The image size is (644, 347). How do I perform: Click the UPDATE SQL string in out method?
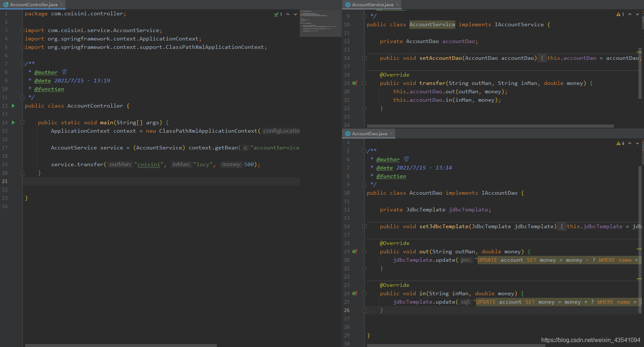click(x=558, y=260)
